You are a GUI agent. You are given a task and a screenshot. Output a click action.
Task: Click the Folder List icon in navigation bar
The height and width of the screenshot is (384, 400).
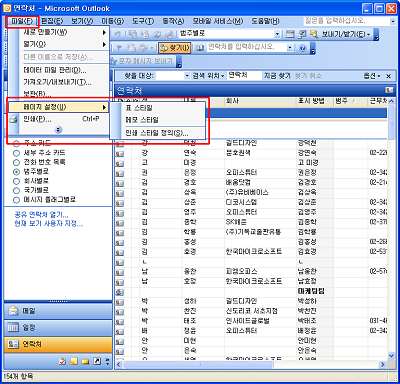[x=85, y=361]
